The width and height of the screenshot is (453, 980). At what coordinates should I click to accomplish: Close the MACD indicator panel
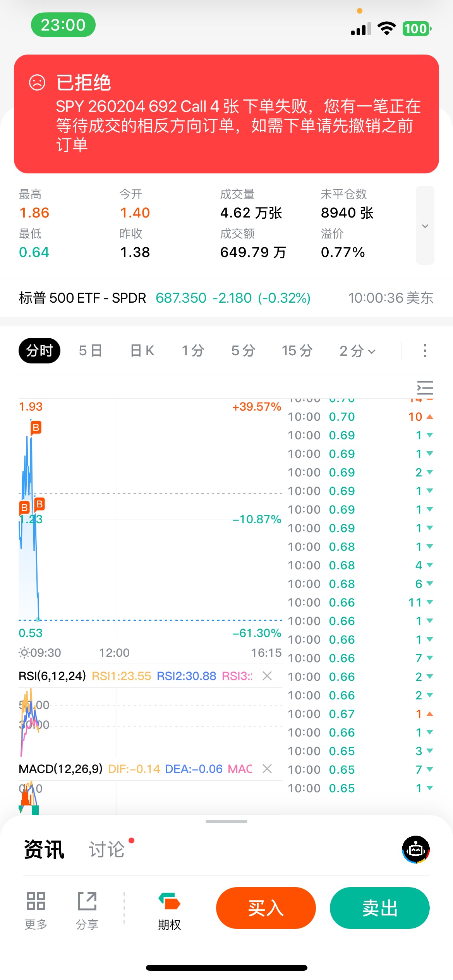(267, 769)
